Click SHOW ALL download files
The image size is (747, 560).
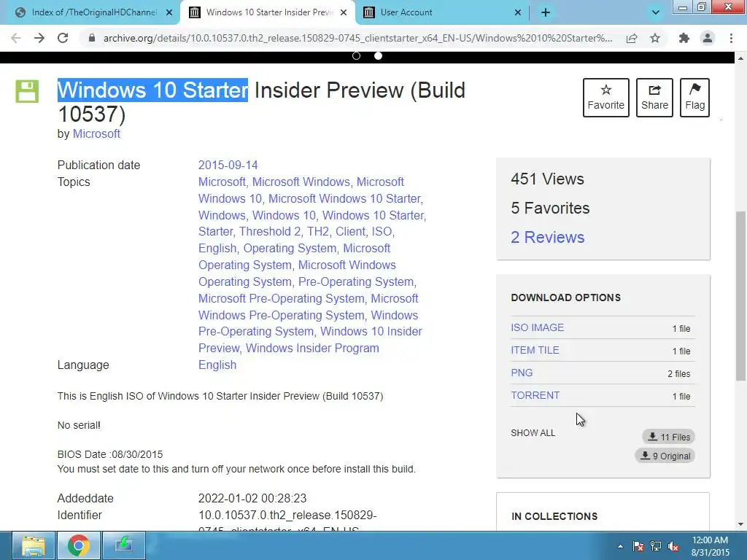point(533,433)
